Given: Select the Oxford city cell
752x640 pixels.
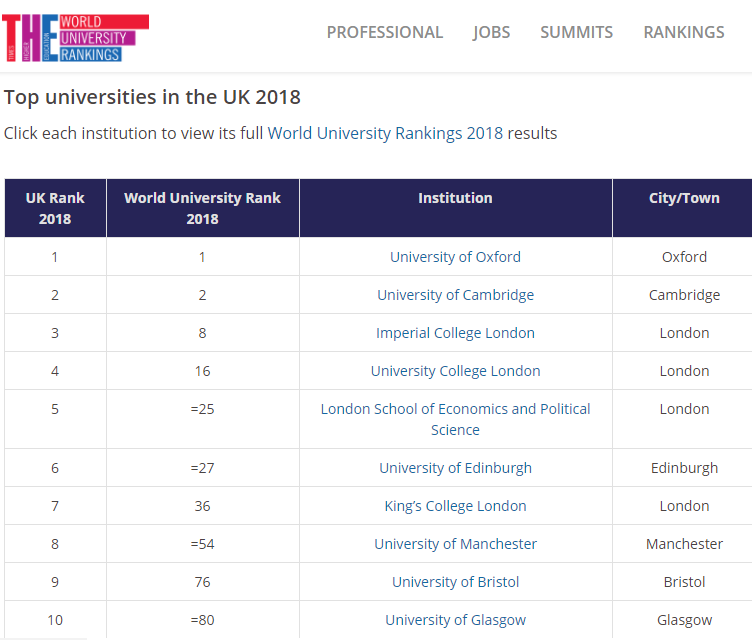Looking at the screenshot, I should pyautogui.click(x=684, y=257).
